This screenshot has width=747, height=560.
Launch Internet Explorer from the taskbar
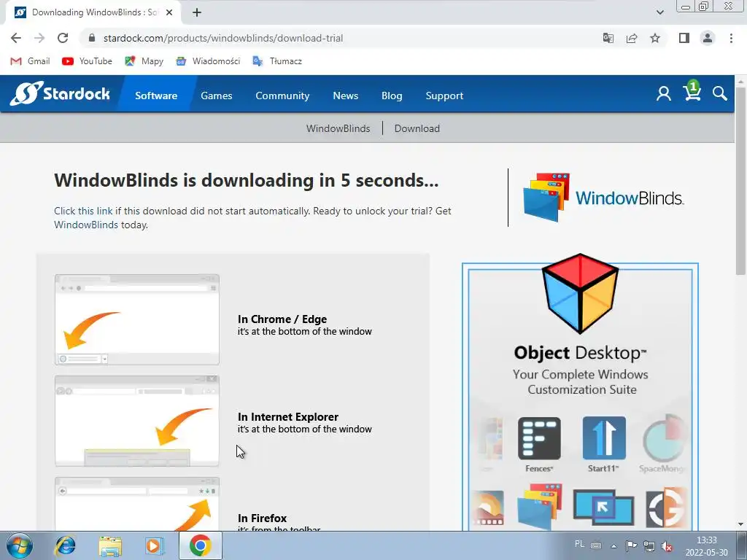tap(65, 545)
